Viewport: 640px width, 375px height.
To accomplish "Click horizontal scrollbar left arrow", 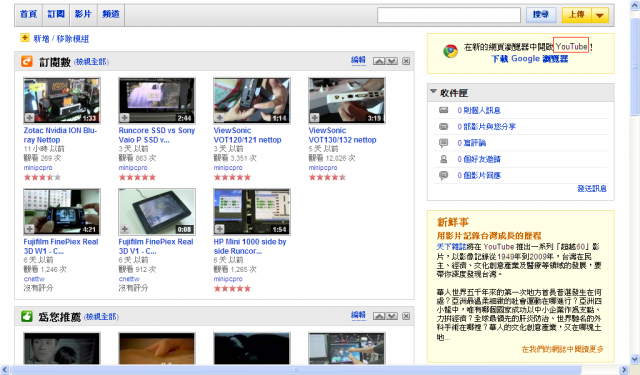I will click(4, 370).
